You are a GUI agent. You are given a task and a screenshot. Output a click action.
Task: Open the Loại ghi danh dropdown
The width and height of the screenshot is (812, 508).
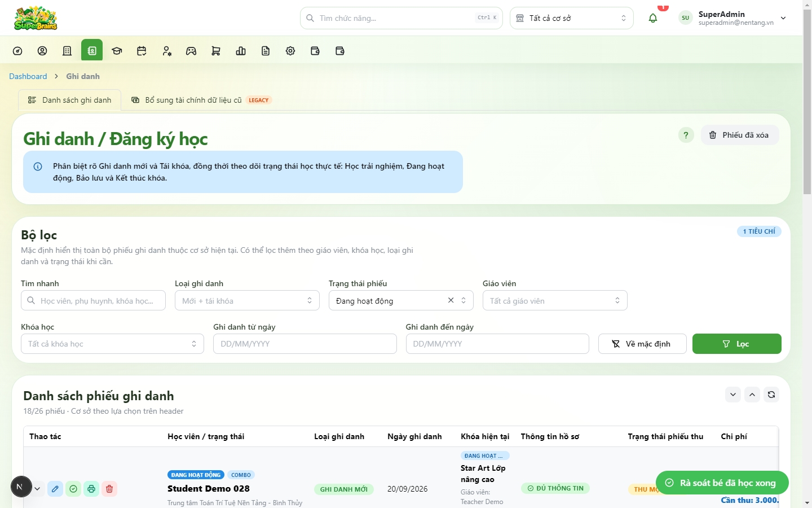247,300
